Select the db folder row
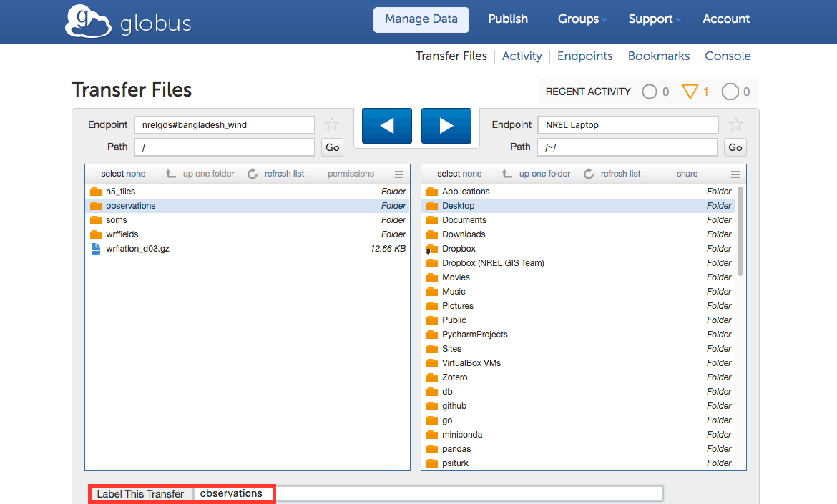 (x=579, y=392)
